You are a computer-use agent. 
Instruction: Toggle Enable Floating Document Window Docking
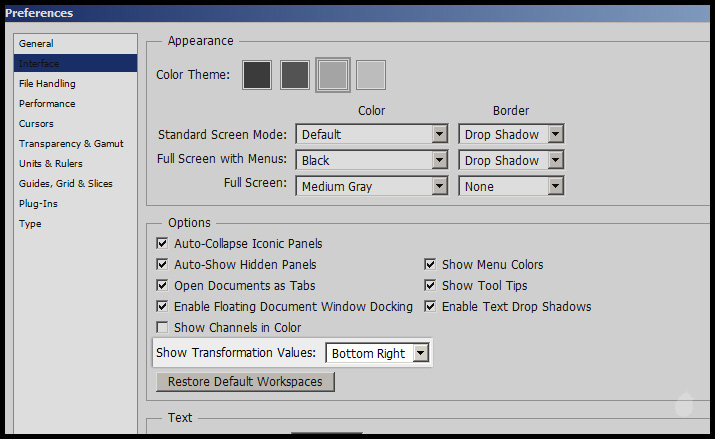pos(163,307)
